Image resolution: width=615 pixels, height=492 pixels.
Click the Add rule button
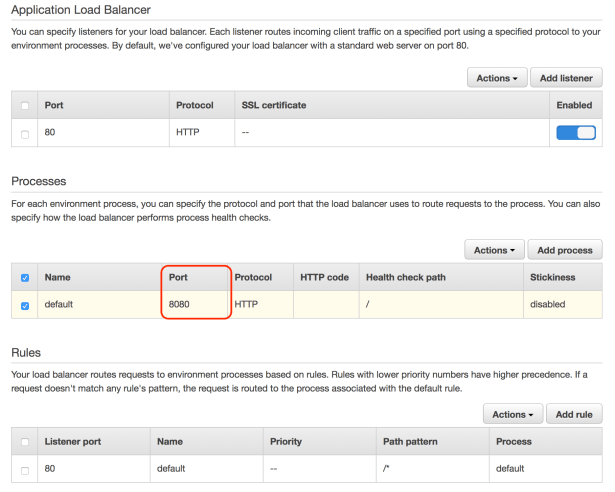pos(574,414)
